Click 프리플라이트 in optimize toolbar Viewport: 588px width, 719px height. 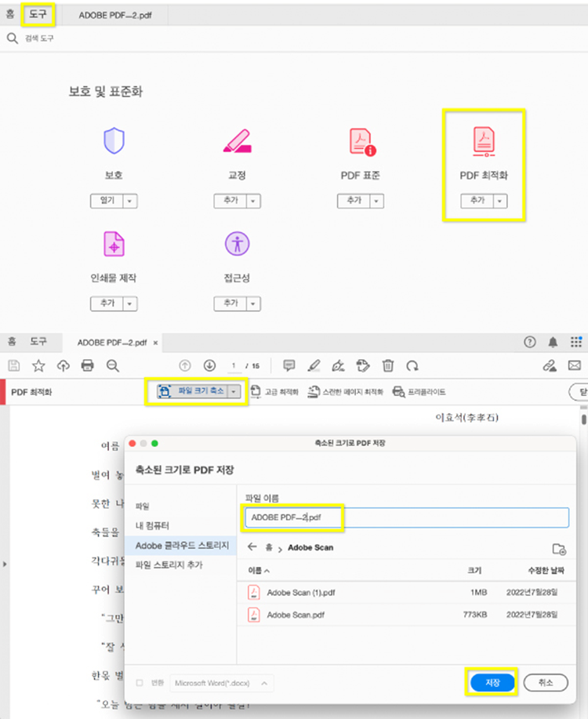pos(419,392)
